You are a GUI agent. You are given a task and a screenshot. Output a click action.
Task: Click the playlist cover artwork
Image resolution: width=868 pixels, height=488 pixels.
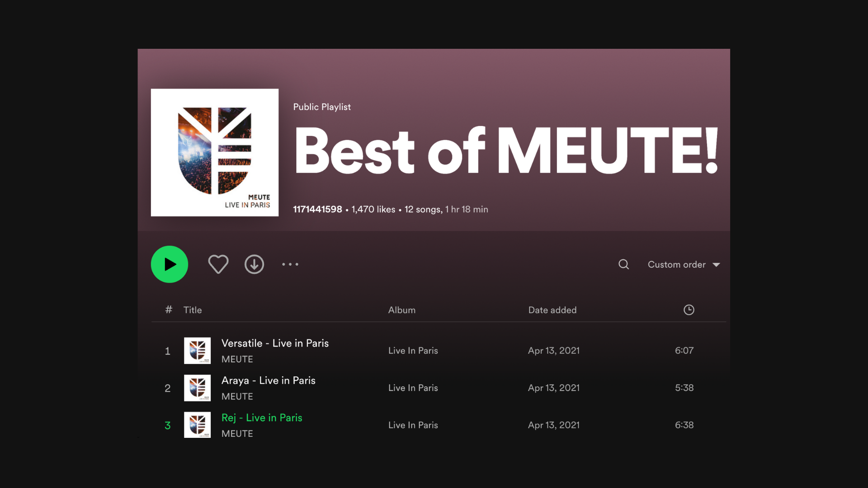click(215, 152)
